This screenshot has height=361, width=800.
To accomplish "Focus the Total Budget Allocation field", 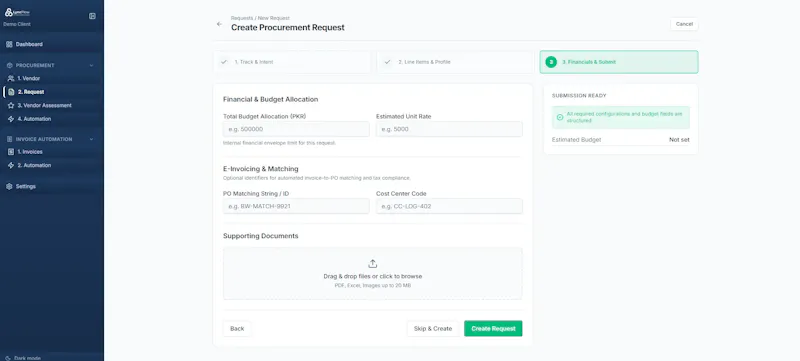I will pos(296,129).
